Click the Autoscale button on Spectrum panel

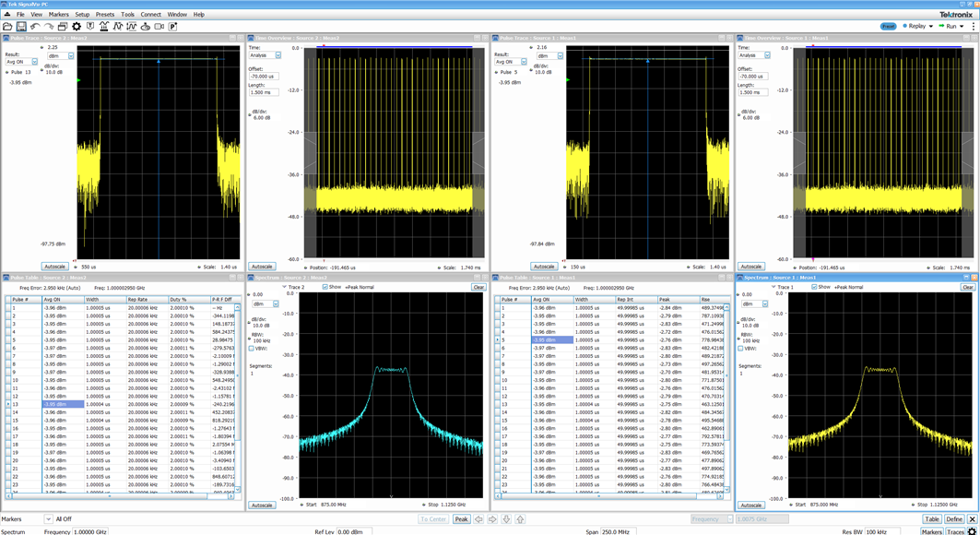(x=262, y=505)
